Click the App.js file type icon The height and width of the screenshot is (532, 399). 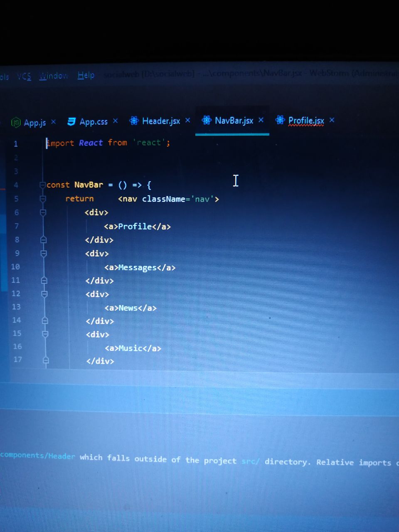tap(16, 122)
